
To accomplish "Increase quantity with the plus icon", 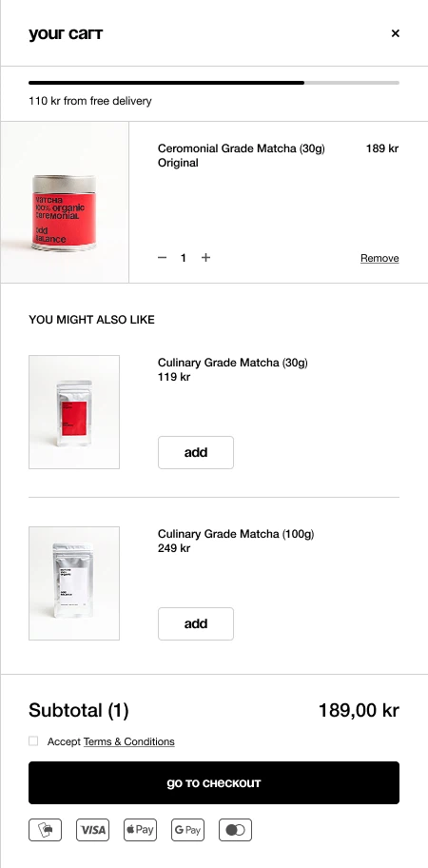I will coord(205,257).
